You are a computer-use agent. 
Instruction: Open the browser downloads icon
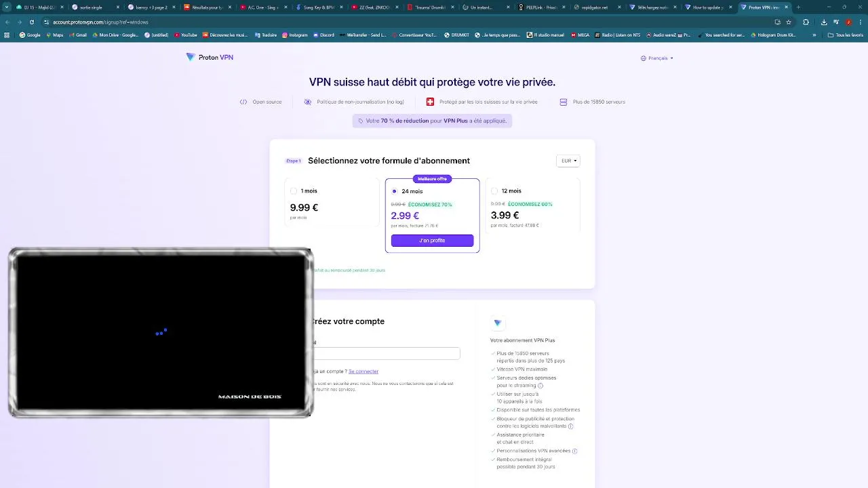(x=824, y=22)
